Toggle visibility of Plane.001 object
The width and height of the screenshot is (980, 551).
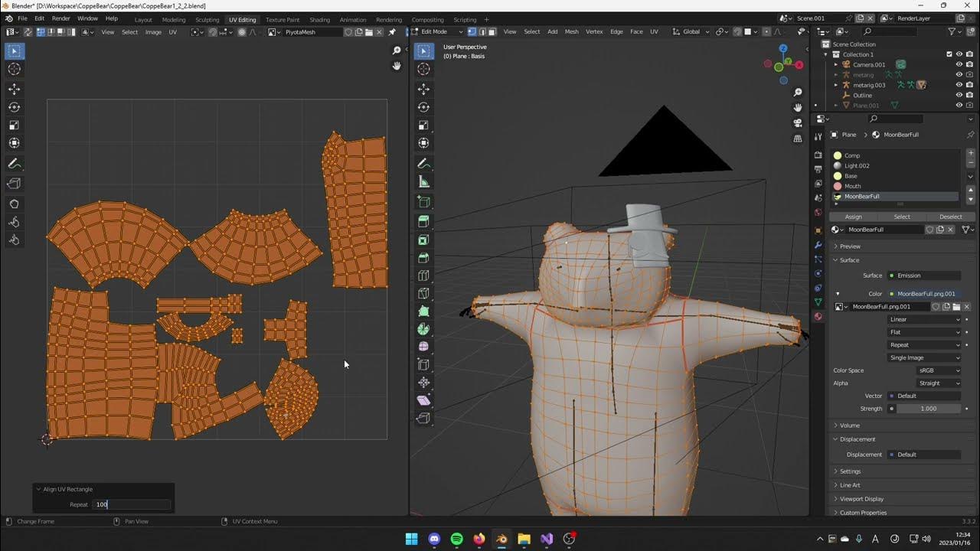click(x=959, y=106)
